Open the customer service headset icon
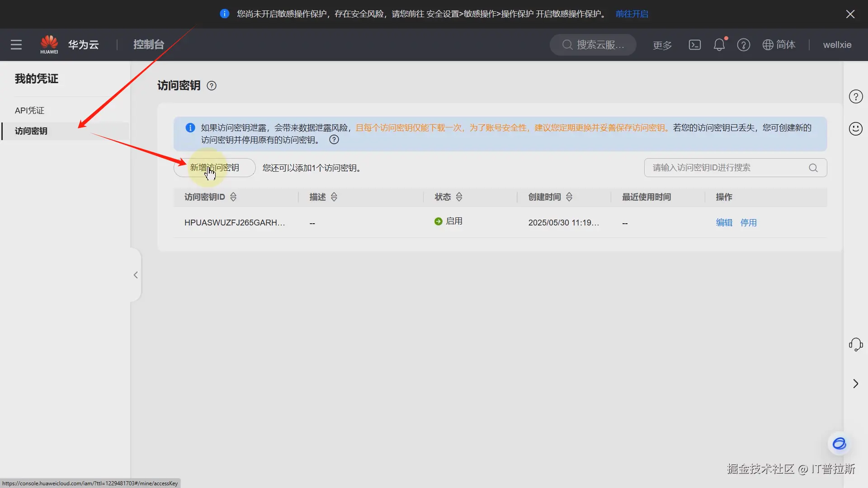The height and width of the screenshot is (488, 868). click(855, 344)
